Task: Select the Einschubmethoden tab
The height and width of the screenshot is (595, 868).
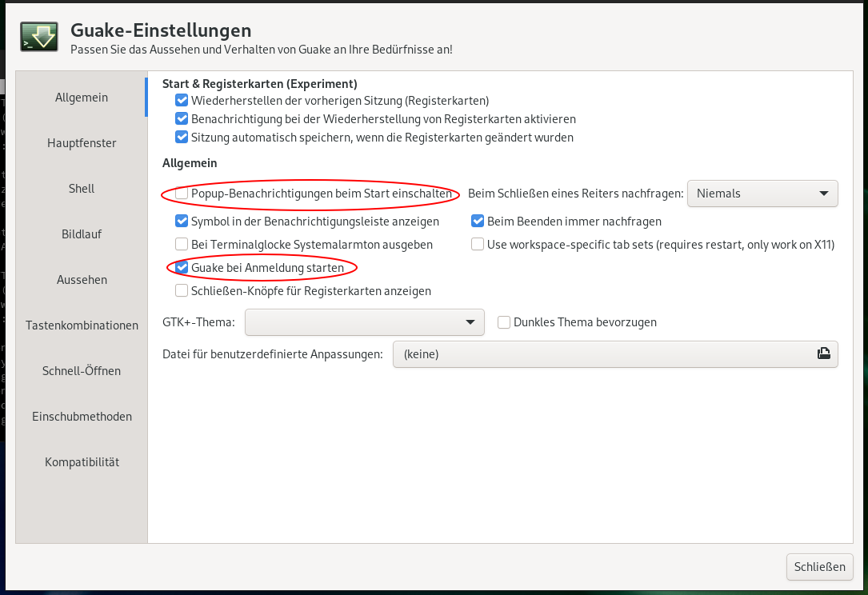Action: coord(82,416)
